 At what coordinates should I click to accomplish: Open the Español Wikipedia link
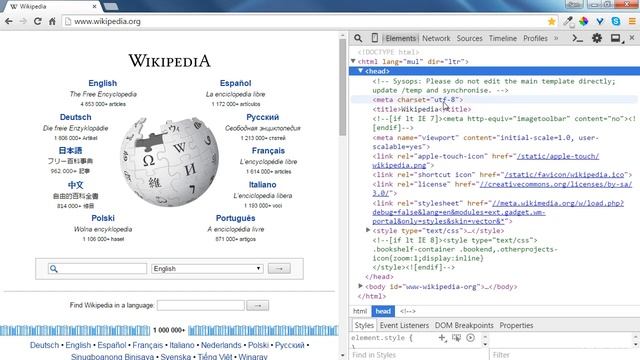pos(236,83)
